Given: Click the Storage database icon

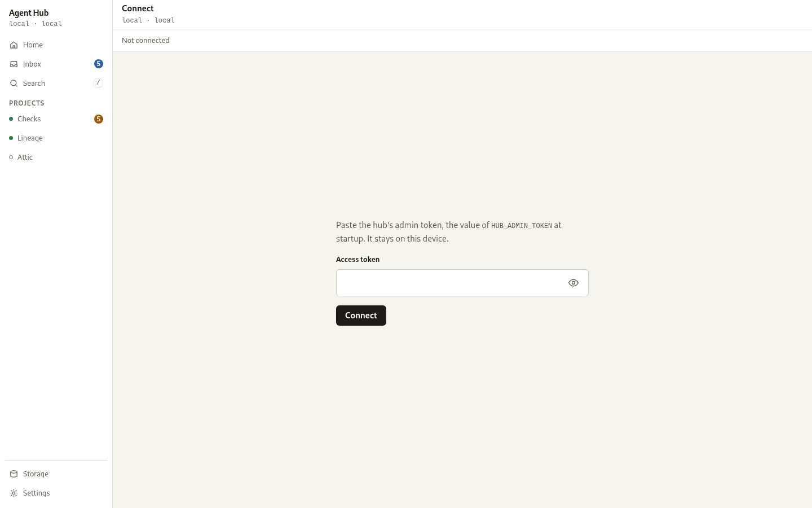Looking at the screenshot, I should 14,474.
